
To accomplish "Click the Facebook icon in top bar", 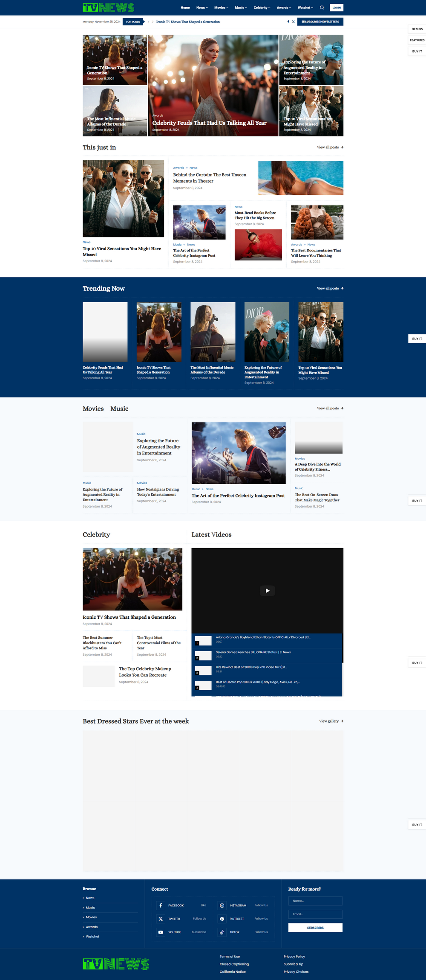I will coord(288,22).
